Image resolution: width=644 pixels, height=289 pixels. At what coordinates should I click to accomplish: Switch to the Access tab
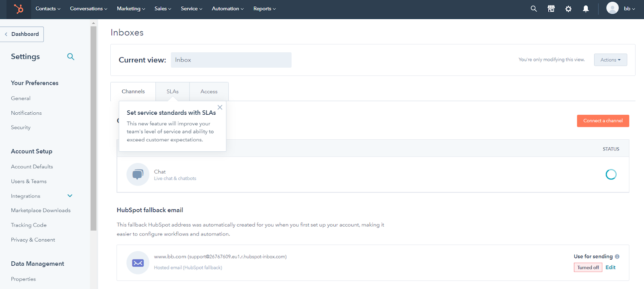click(209, 92)
